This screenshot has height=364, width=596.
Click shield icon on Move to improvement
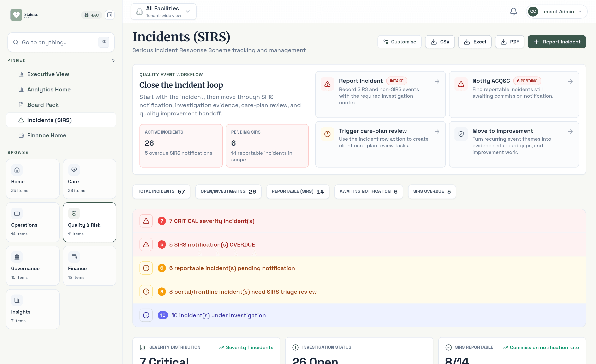tap(461, 134)
